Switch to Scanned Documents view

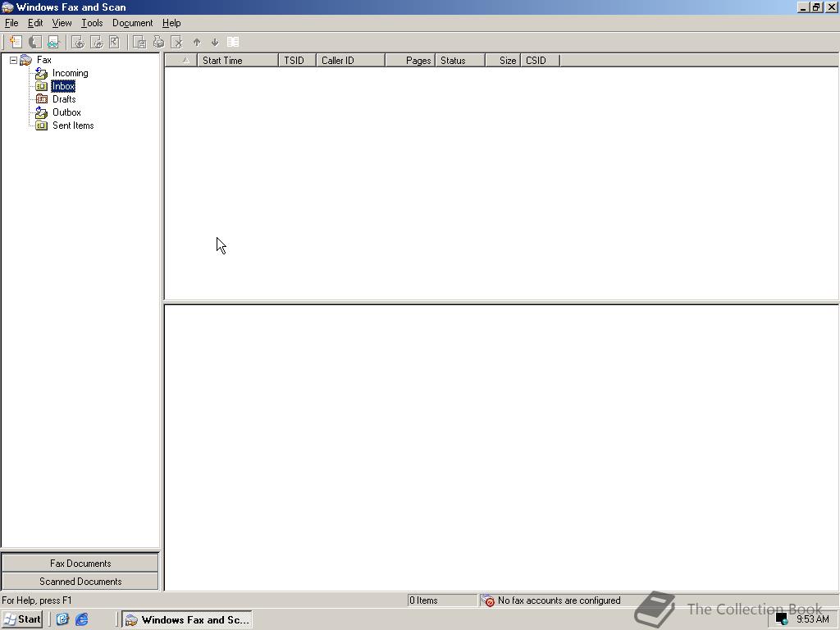pyautogui.click(x=80, y=582)
